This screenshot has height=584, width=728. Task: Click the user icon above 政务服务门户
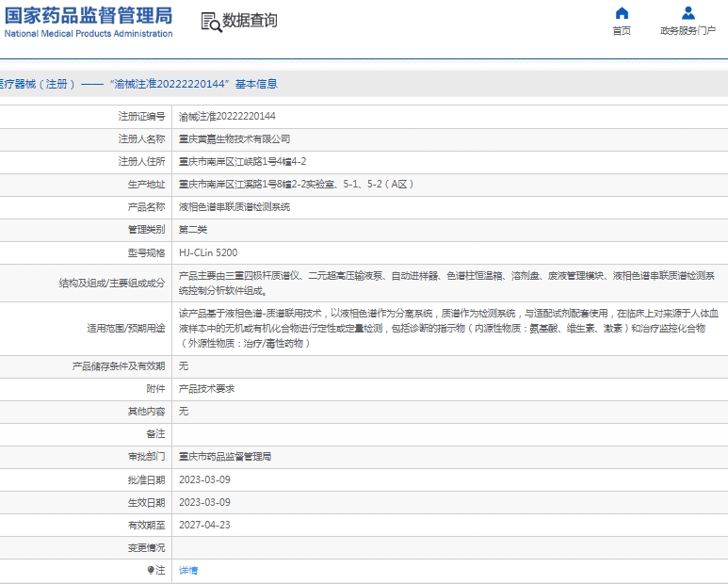pyautogui.click(x=688, y=13)
